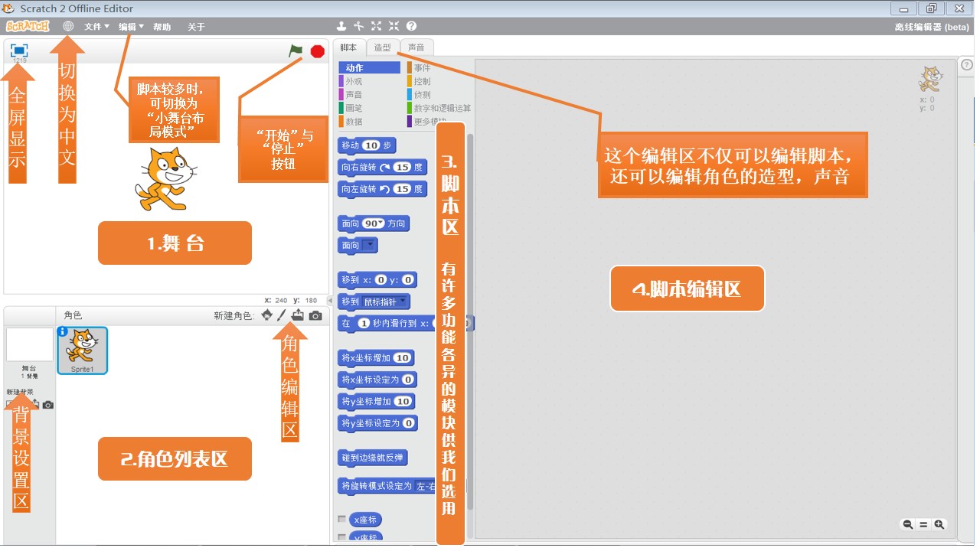Click the Scratch logo in the top bar
Screen dimensions: 980x551
[28, 26]
